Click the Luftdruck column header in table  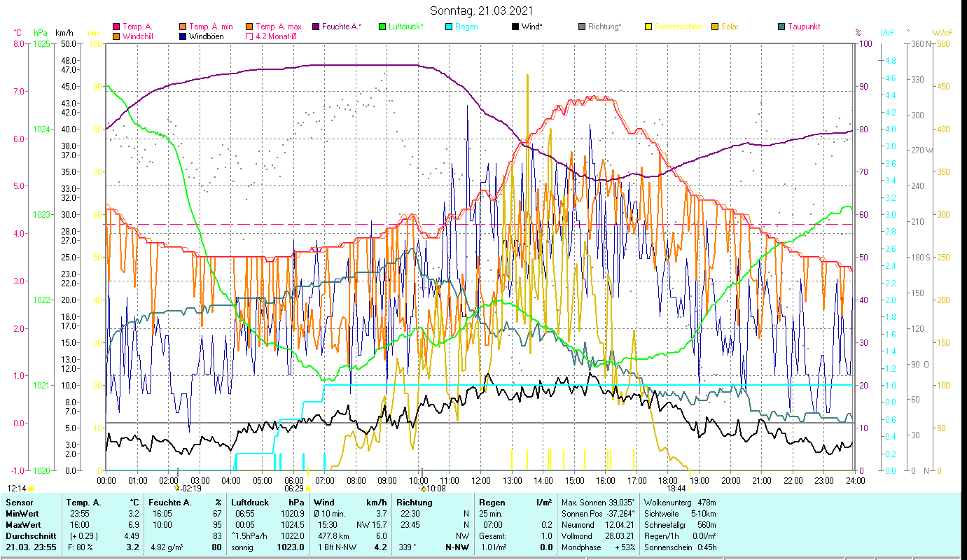(x=249, y=502)
